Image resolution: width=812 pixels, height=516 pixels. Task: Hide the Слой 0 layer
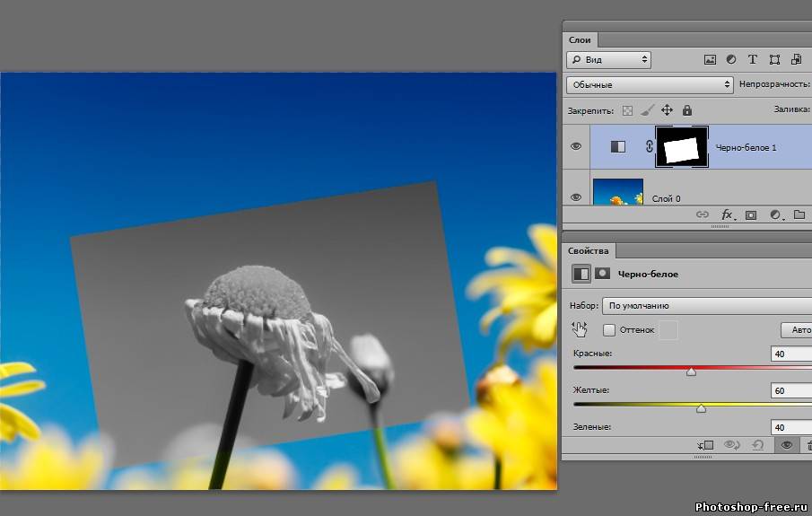click(x=576, y=197)
